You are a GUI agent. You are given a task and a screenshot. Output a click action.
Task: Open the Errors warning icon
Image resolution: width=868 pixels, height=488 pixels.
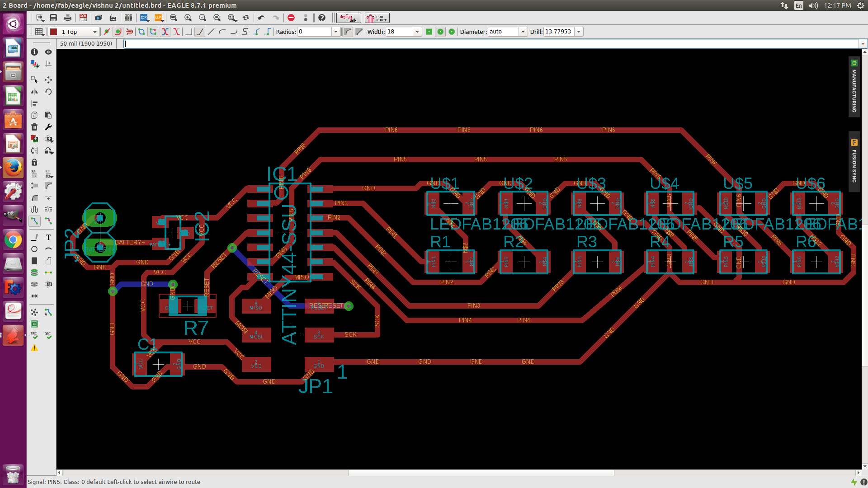(34, 348)
